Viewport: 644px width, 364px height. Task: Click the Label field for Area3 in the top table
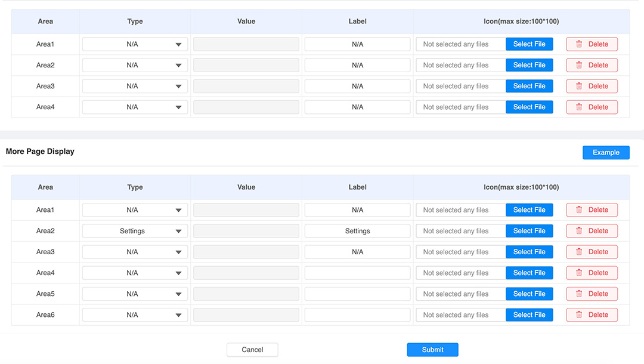[x=357, y=86]
